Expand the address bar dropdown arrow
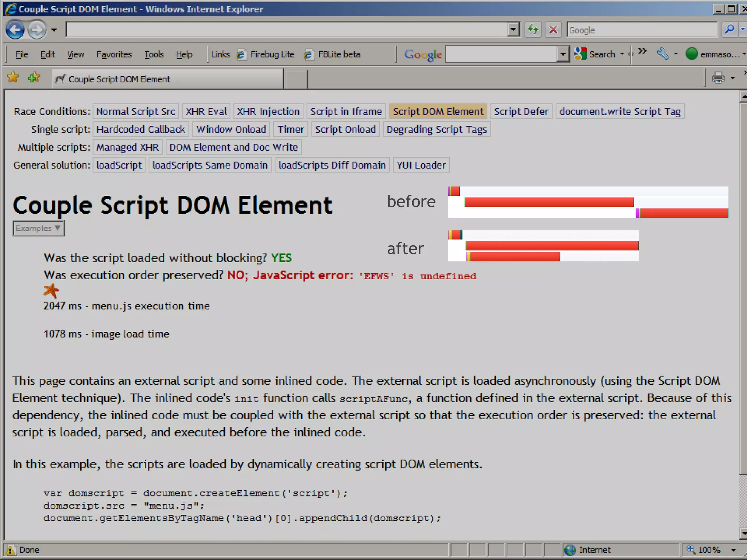Viewport: 747px width, 560px height. (x=513, y=30)
